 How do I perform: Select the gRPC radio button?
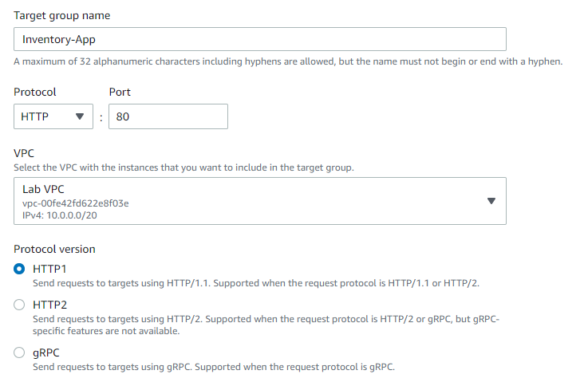[x=19, y=353]
